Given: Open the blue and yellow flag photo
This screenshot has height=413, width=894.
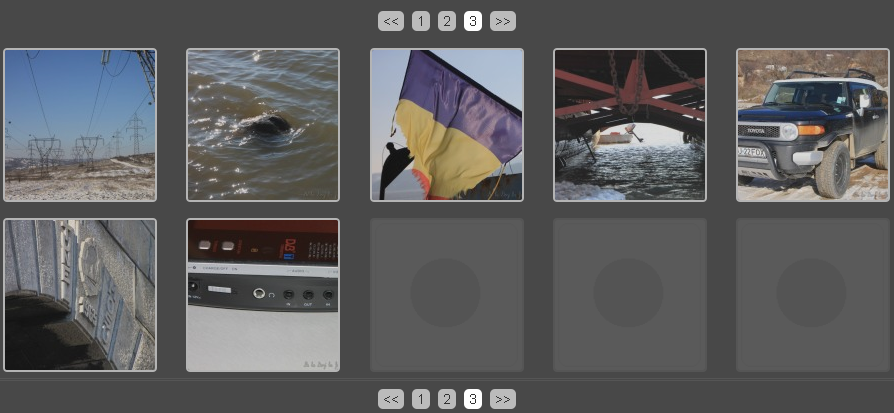Looking at the screenshot, I should tap(446, 125).
